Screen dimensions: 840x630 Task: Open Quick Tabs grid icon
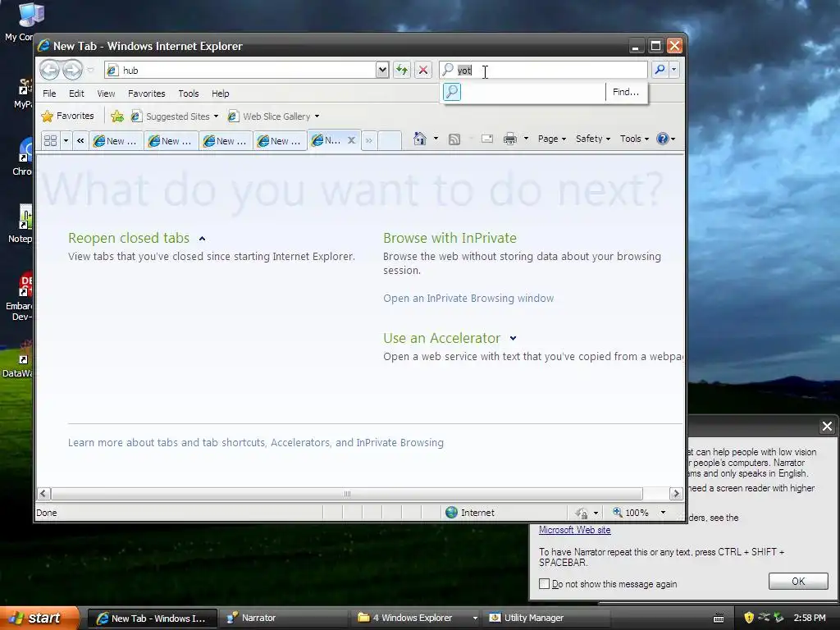coord(50,140)
